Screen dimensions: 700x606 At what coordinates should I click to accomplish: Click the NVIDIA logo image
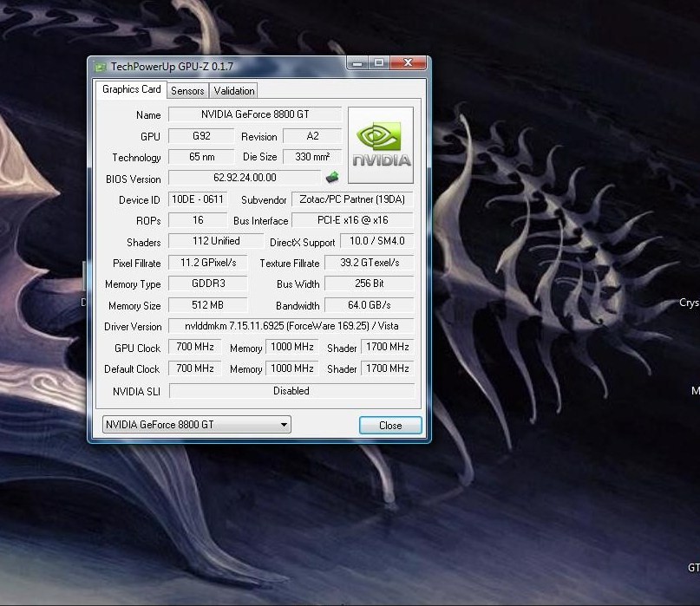tap(381, 145)
